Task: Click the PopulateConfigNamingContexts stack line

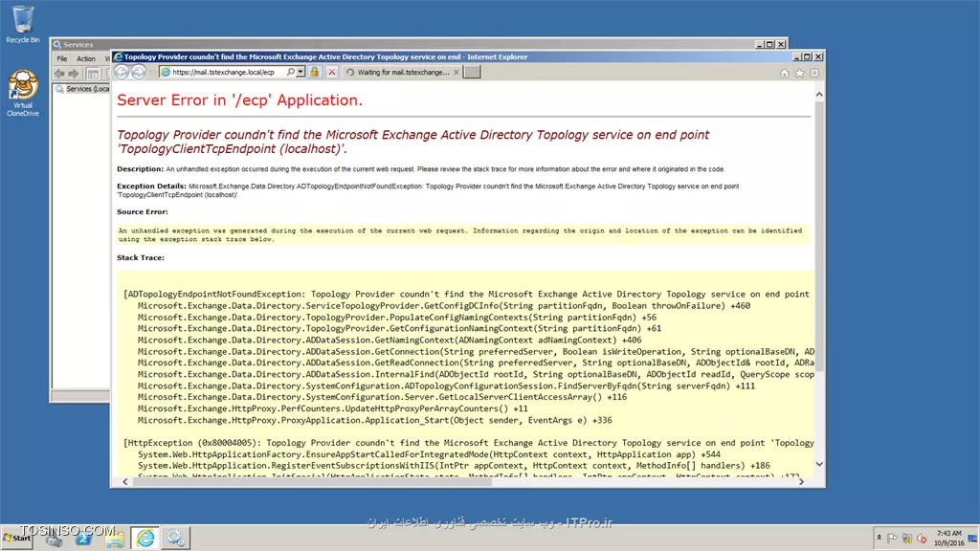Action: pos(397,318)
